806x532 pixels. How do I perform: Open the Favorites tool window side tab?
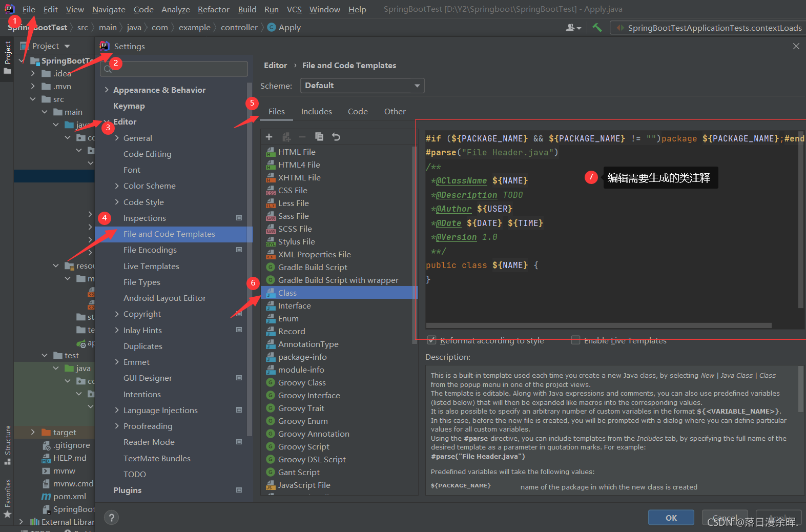(7, 499)
